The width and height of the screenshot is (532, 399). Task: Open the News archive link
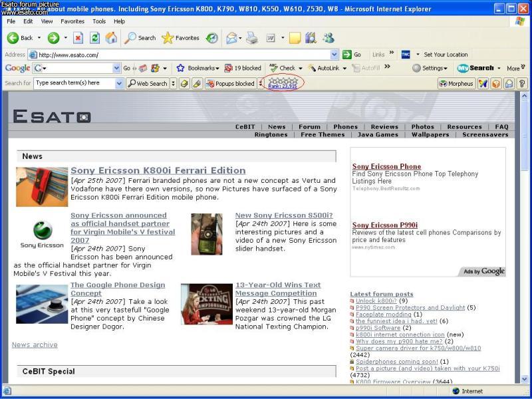pyautogui.click(x=35, y=344)
